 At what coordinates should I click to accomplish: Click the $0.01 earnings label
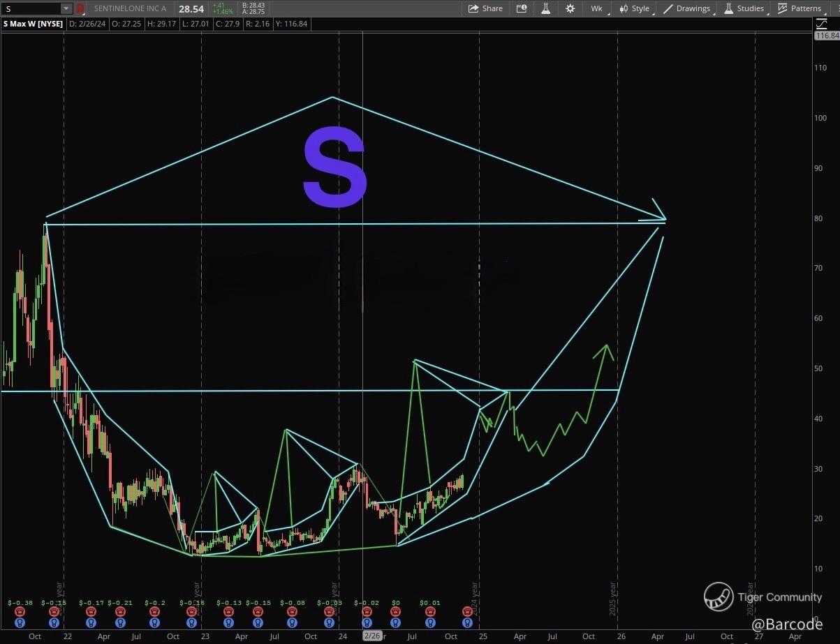click(x=430, y=602)
